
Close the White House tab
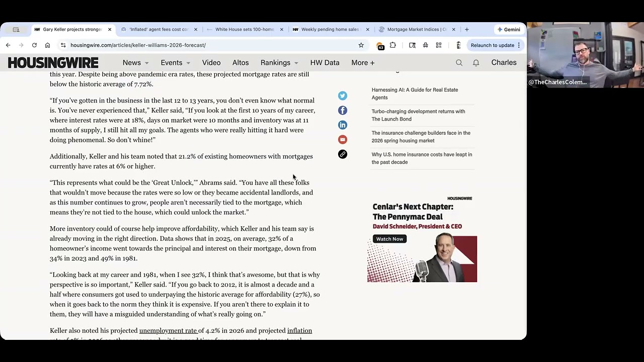pyautogui.click(x=282, y=29)
